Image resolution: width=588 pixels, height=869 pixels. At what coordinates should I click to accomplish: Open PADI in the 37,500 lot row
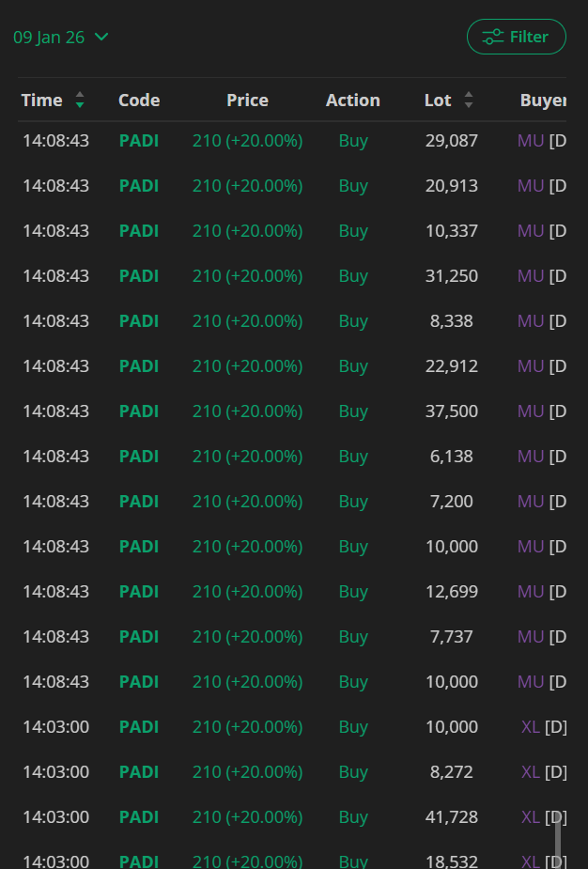pos(139,411)
